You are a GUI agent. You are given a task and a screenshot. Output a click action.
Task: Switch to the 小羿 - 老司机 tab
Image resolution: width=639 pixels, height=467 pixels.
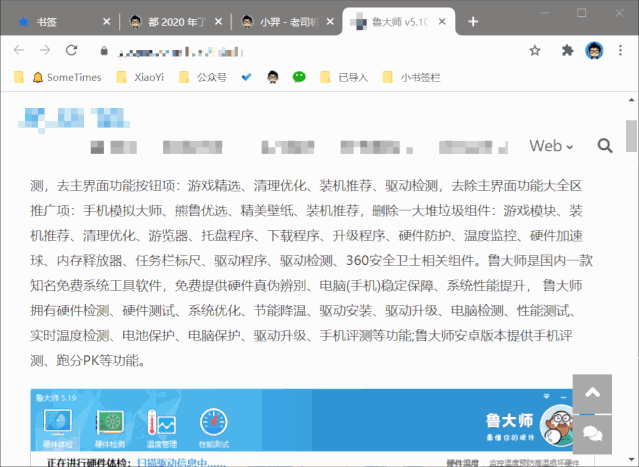click(286, 22)
